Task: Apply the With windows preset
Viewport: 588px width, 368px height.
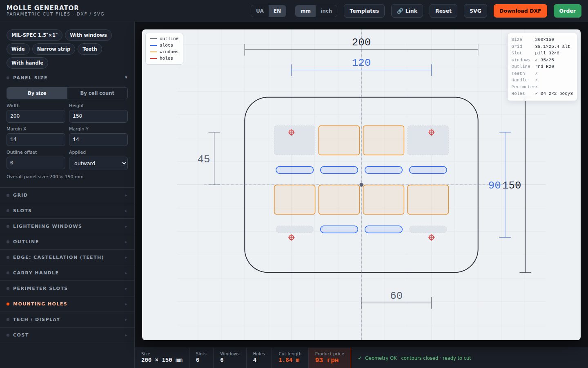Action: point(88,35)
